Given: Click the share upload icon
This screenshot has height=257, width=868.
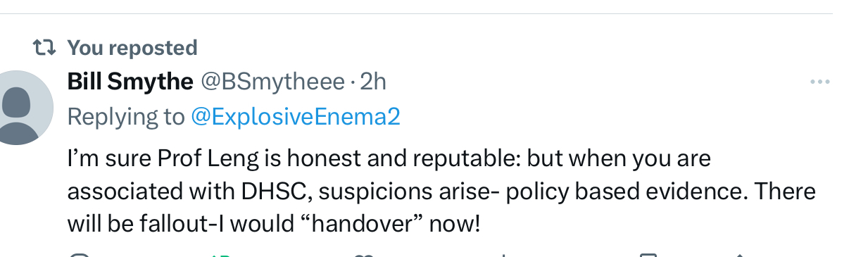Looking at the screenshot, I should click(739, 254).
